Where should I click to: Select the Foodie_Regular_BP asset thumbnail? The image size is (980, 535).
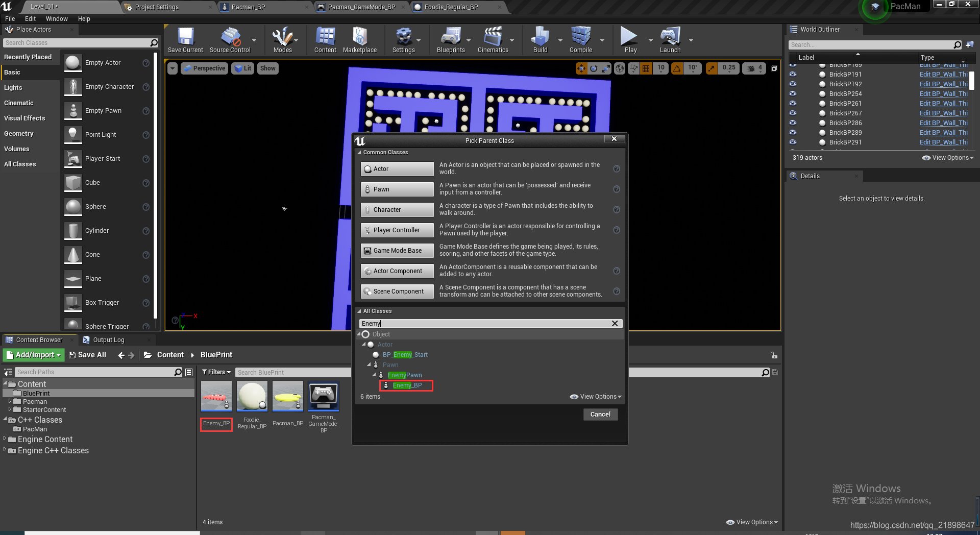(252, 396)
